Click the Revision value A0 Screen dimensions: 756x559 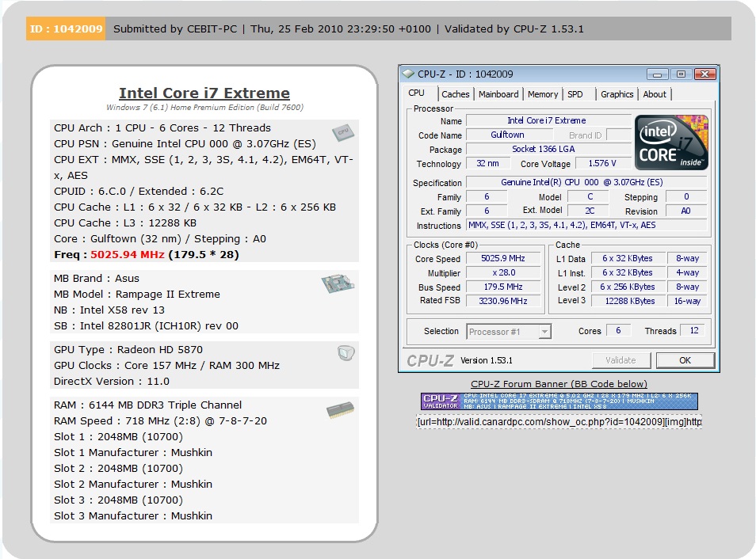coord(685,211)
